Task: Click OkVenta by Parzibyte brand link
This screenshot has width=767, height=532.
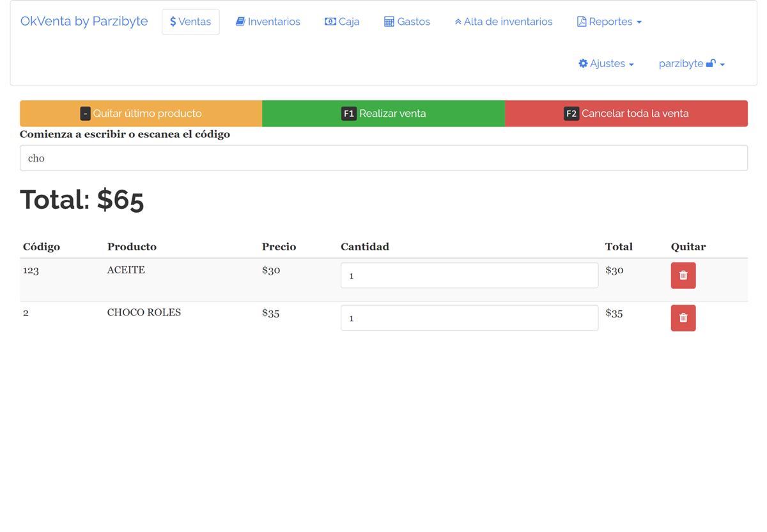Action: click(84, 21)
